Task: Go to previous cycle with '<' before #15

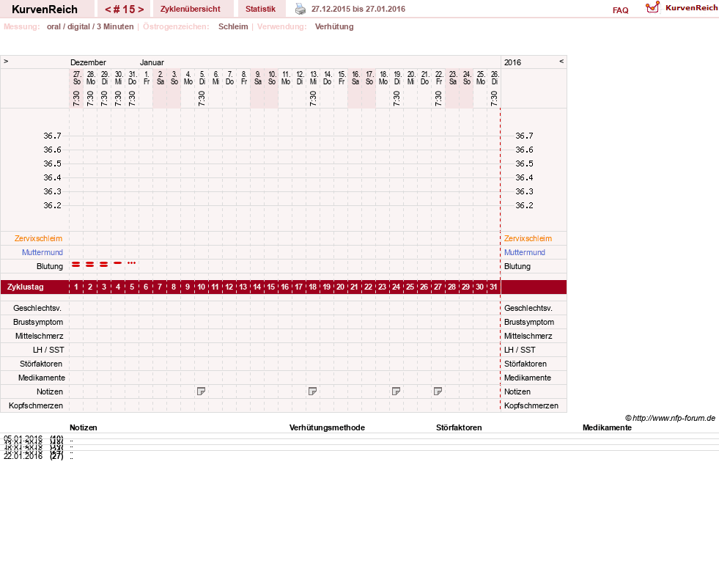Action: point(108,10)
